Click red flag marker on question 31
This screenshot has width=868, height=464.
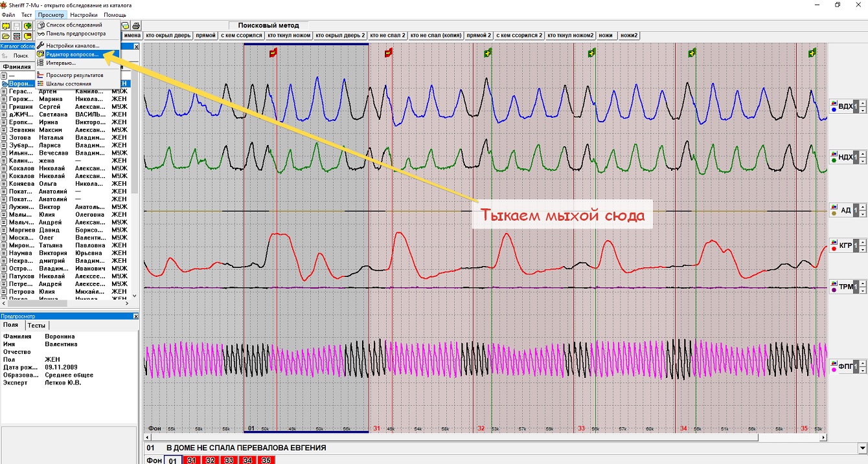[x=388, y=53]
